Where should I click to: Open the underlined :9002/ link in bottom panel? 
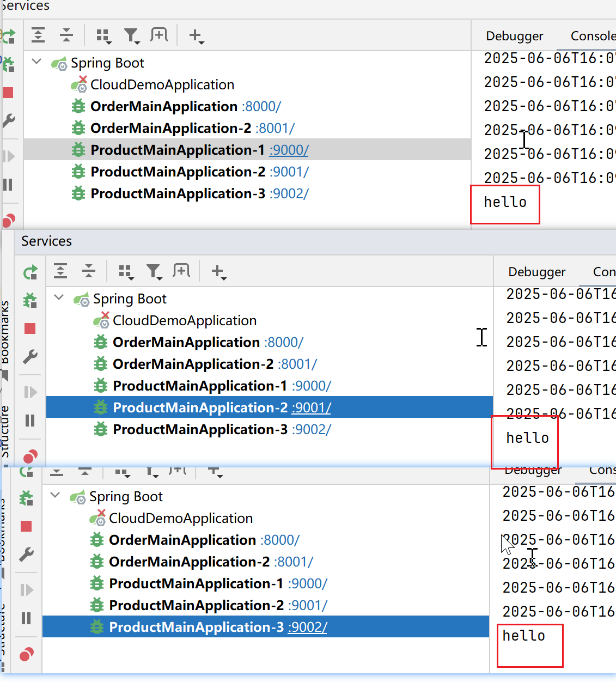(x=308, y=627)
